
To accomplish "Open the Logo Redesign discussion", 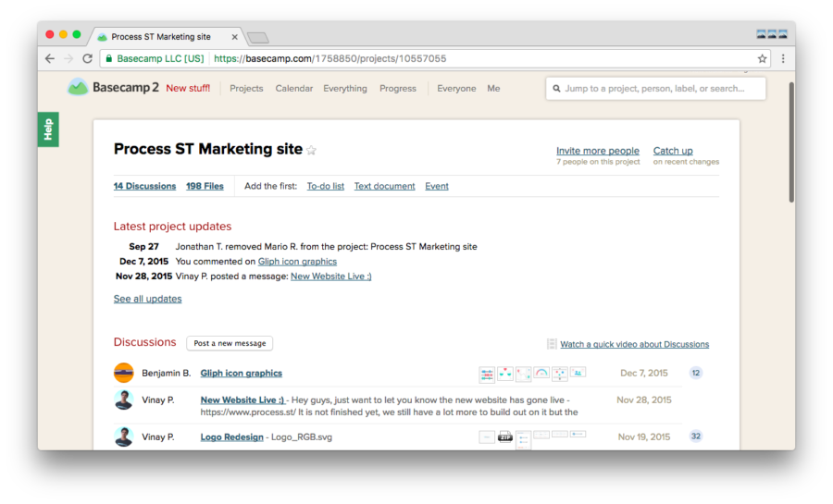I will pyautogui.click(x=231, y=437).
